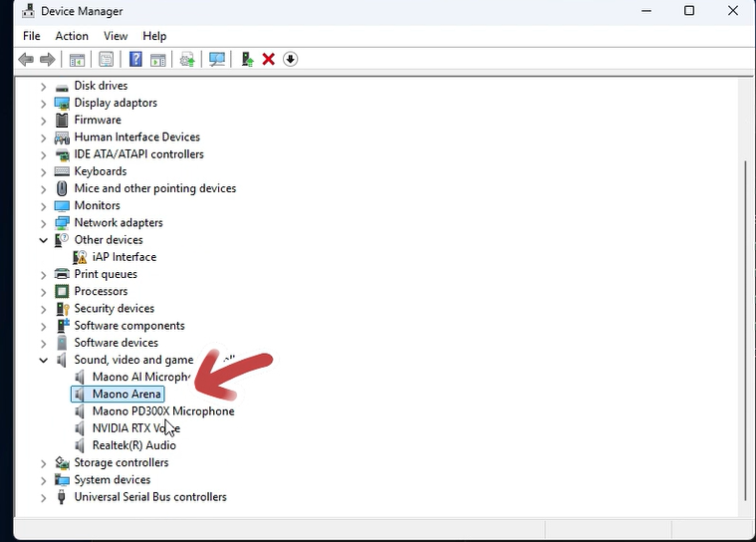Collapse the Other devices category

click(44, 240)
